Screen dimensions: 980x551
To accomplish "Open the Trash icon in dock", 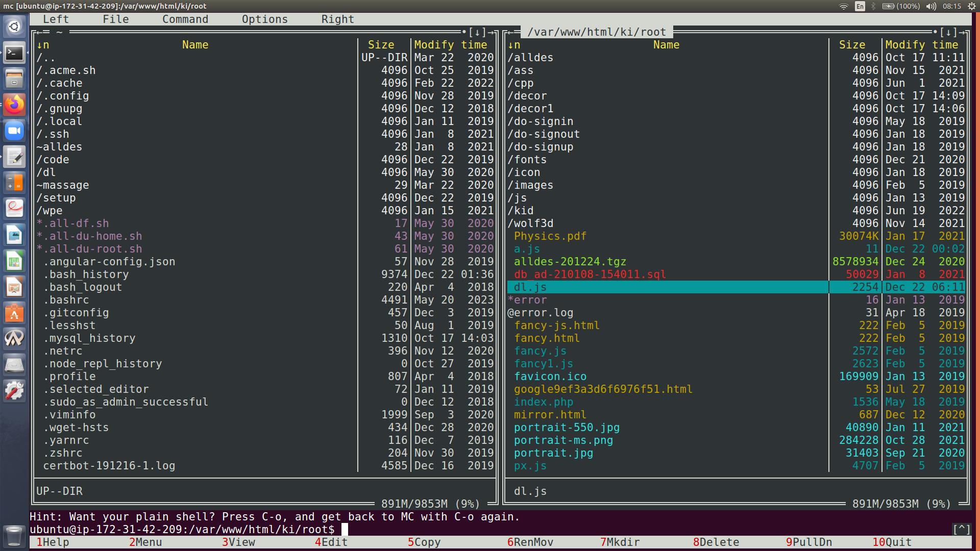I will coord(14,536).
